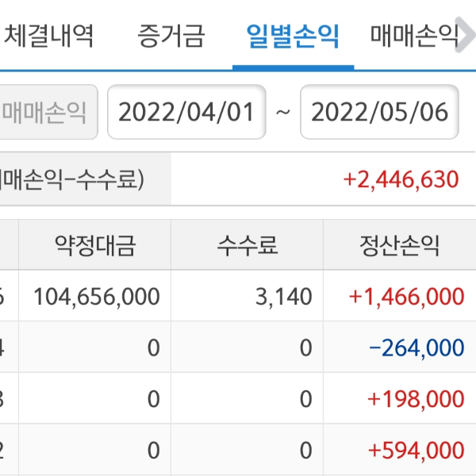Open the end date field 2022/05/06
Image resolution: width=476 pixels, height=476 pixels.
[379, 112]
